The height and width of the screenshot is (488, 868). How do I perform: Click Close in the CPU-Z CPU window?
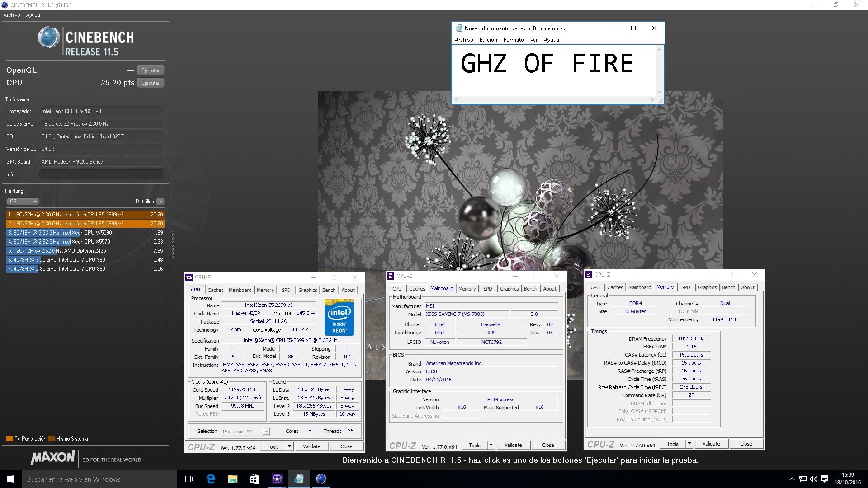(346, 446)
